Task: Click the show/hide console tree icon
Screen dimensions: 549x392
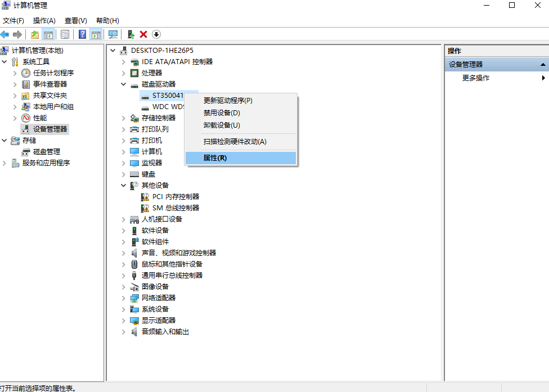Action: pyautogui.click(x=48, y=34)
